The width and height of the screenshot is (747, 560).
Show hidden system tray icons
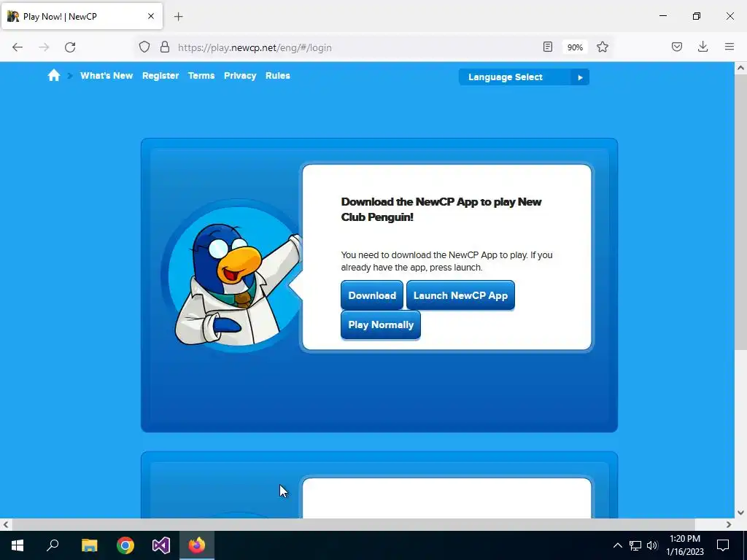617,545
